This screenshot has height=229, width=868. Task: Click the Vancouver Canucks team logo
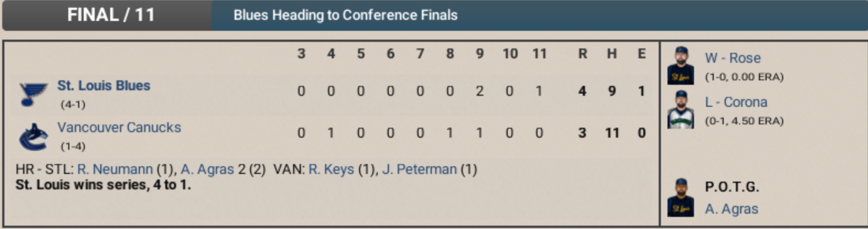(x=33, y=137)
